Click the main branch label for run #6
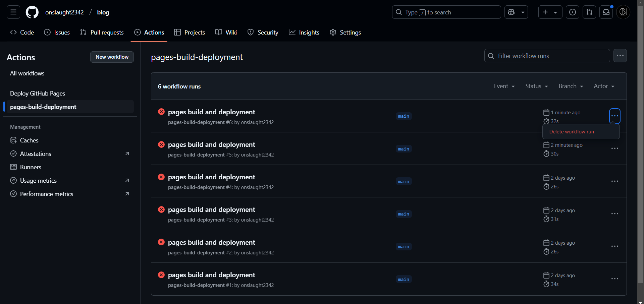The width and height of the screenshot is (644, 304). pos(404,116)
